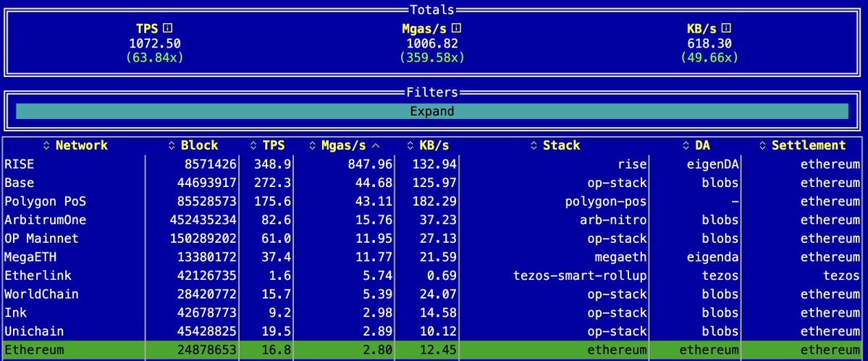
Task: Open the KB/s info icon in Totals
Action: point(727,28)
